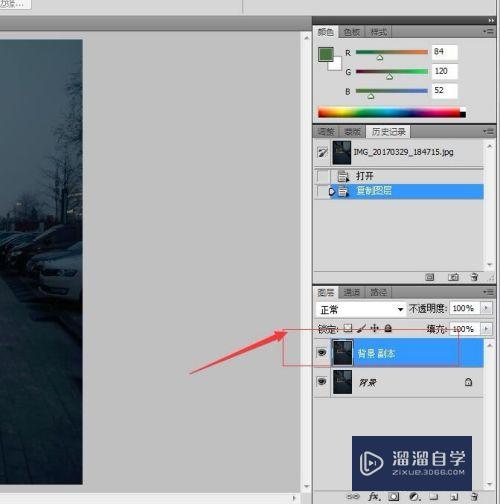Click Layers panel scrollbar down arrow

490,484
